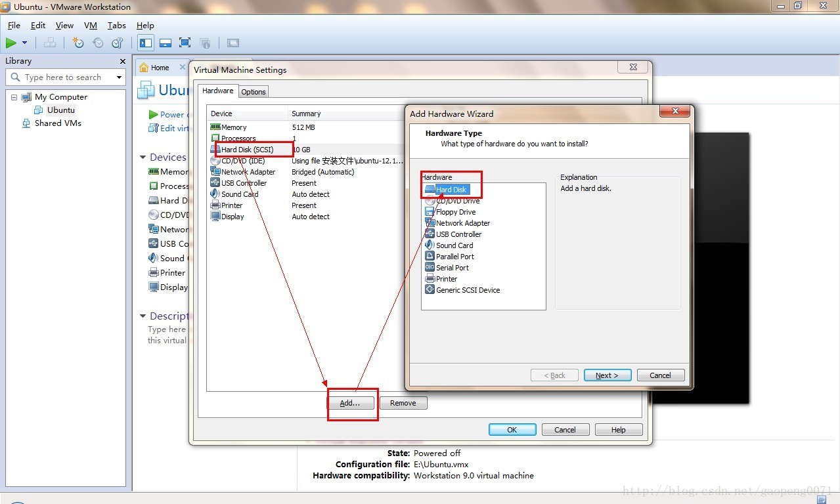Image resolution: width=840 pixels, height=504 pixels.
Task: Open the File menu
Action: click(14, 25)
